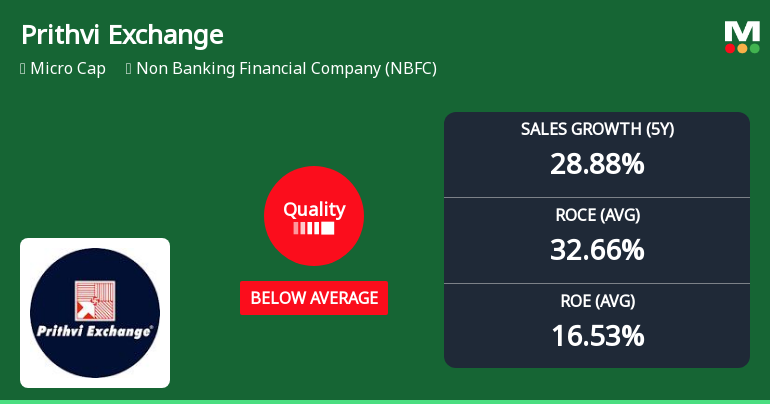Viewport: 770px width, 404px height.
Task: Click the Prithvi Exchange title
Action: click(x=122, y=35)
